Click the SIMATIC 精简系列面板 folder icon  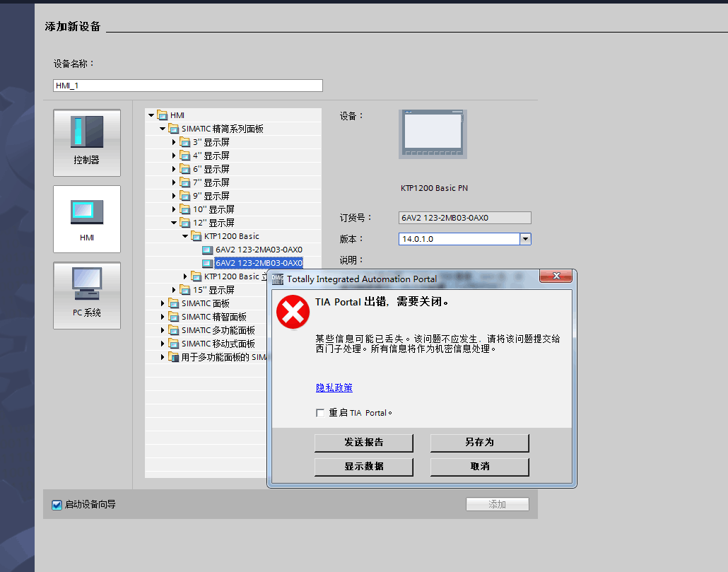(174, 129)
